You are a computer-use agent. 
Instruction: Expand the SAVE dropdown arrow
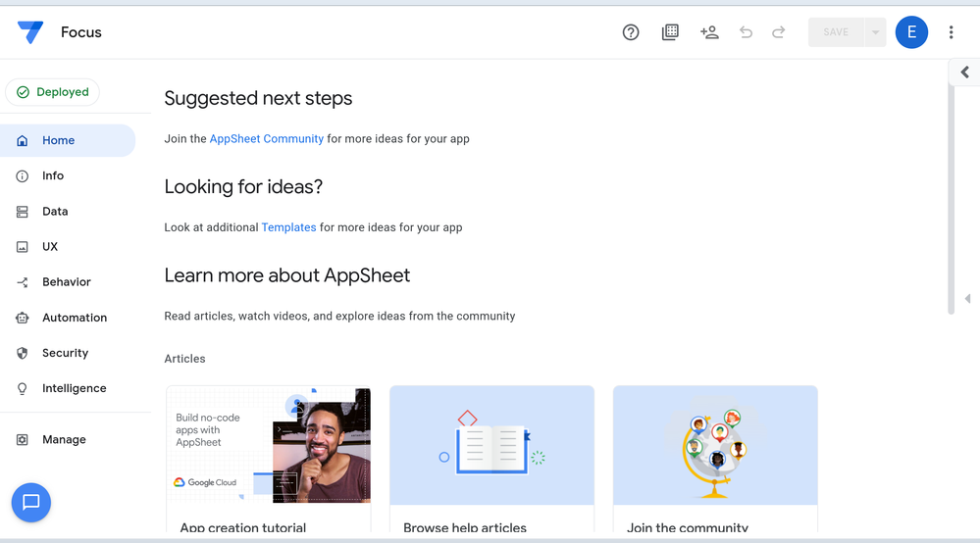pyautogui.click(x=875, y=31)
